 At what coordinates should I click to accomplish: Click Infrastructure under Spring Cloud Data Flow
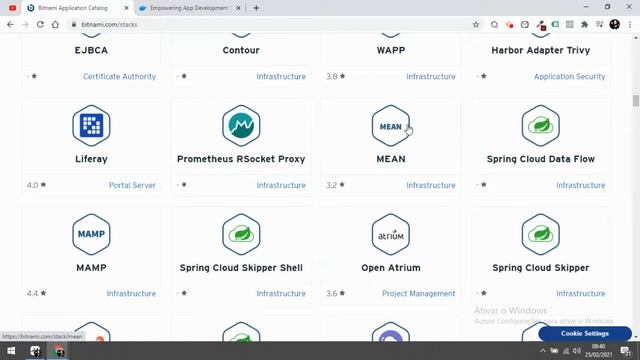point(580,185)
